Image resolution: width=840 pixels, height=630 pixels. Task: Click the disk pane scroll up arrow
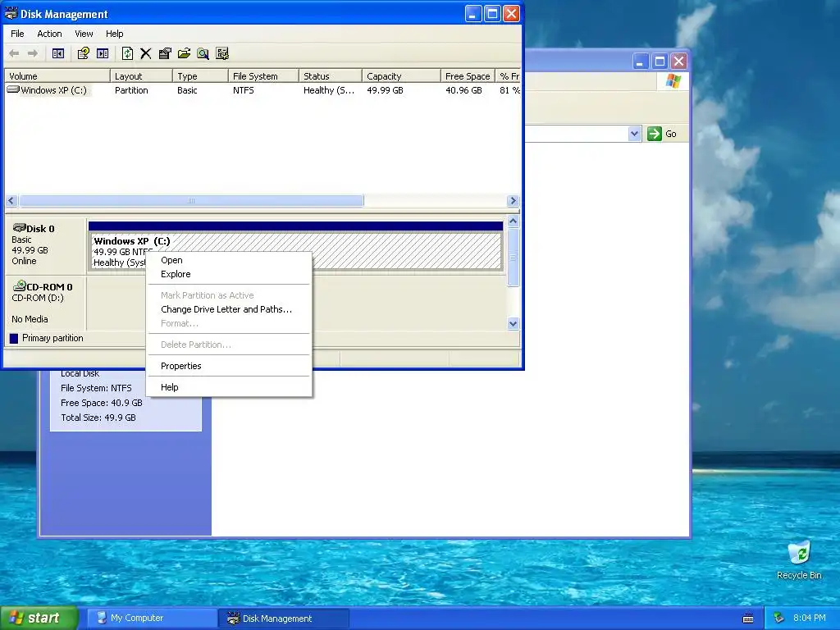(x=513, y=221)
